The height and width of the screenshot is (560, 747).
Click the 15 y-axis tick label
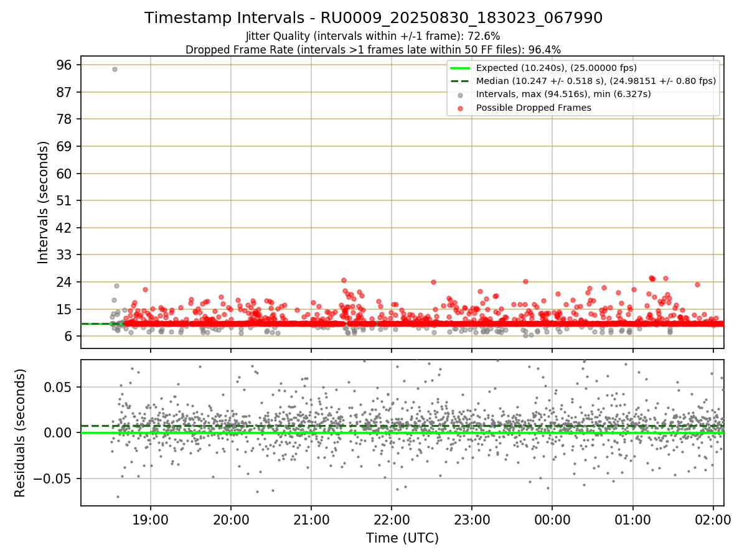(x=65, y=309)
